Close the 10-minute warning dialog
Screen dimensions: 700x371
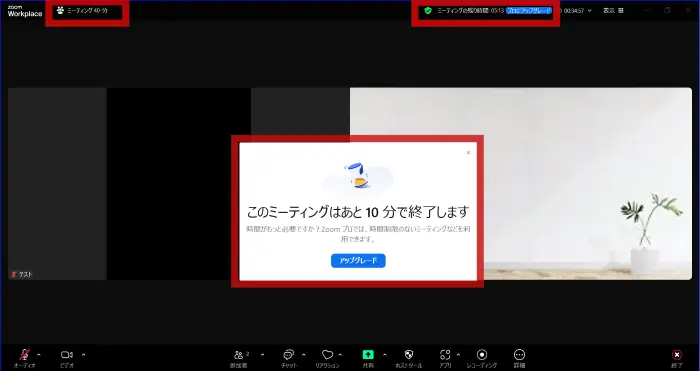(x=468, y=153)
